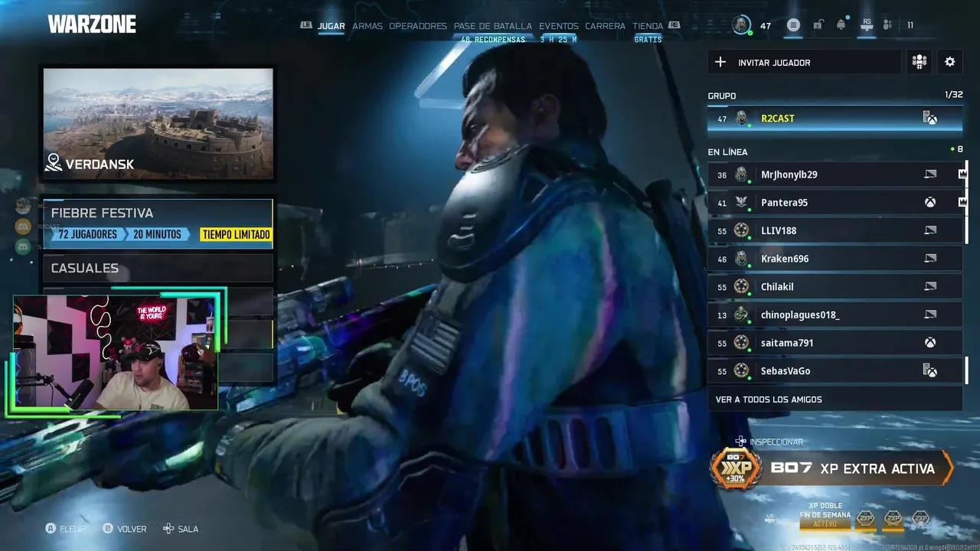Click the Inspeccionar prompt
This screenshot has width=980, height=551.
point(769,442)
